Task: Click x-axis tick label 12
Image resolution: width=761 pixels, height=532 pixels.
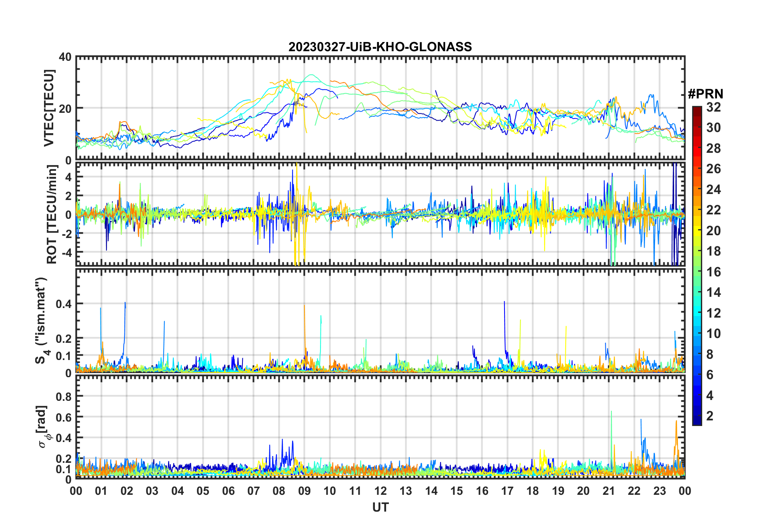Action: [380, 491]
